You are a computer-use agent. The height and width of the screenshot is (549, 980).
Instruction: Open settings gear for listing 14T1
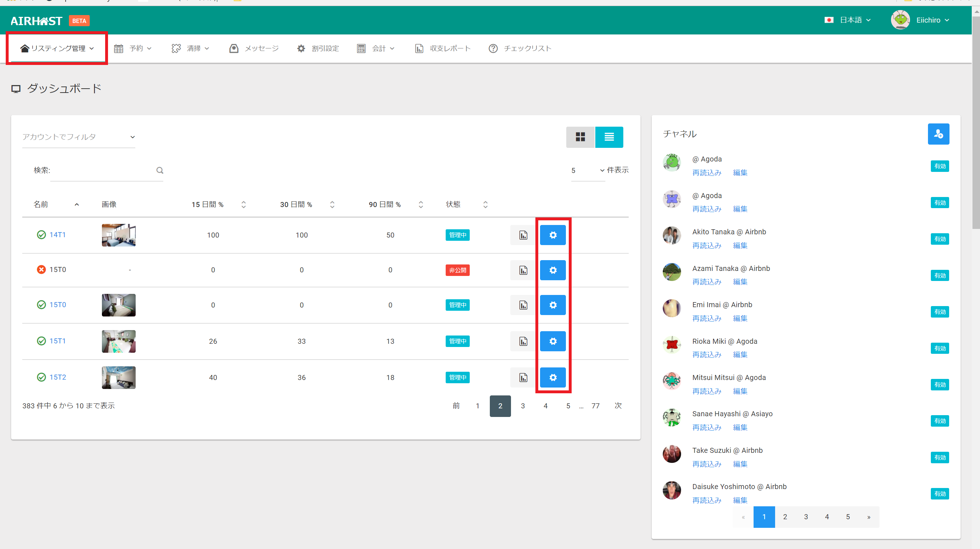tap(552, 235)
